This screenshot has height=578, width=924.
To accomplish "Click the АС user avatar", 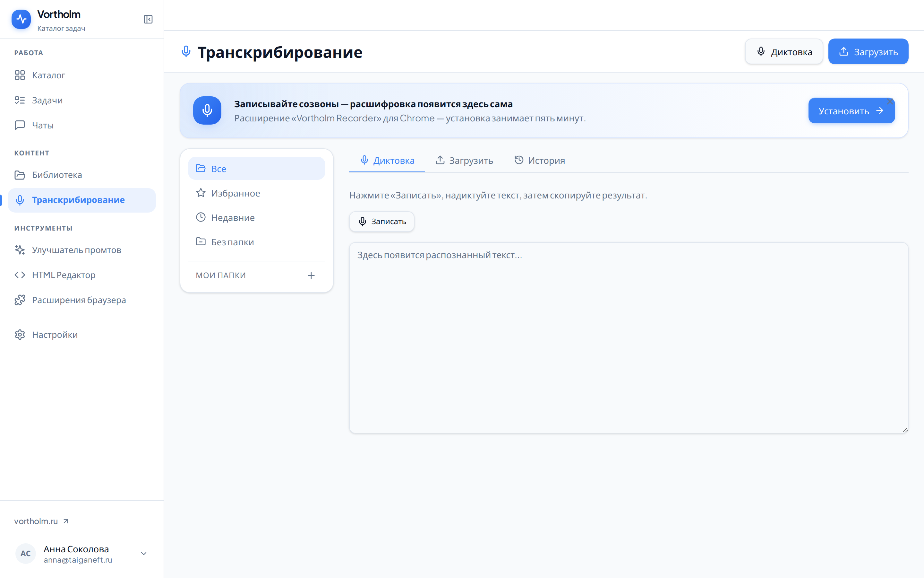I will pos(26,554).
